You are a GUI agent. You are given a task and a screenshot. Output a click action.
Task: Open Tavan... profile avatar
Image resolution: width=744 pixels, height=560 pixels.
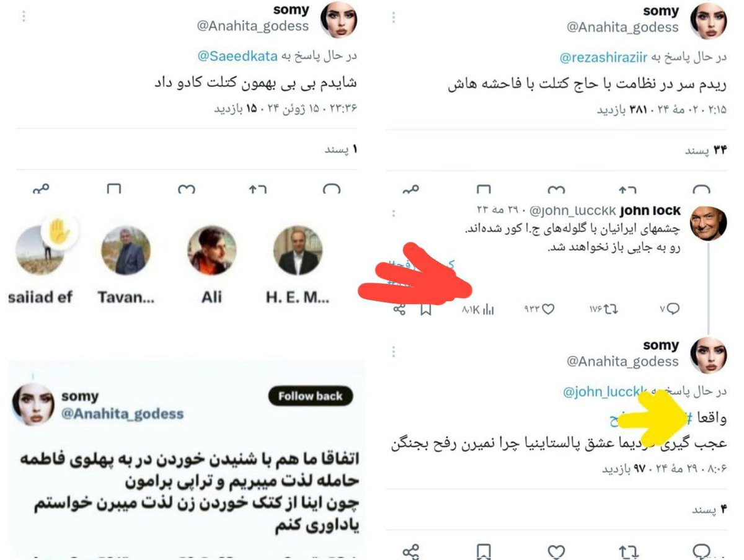(126, 250)
